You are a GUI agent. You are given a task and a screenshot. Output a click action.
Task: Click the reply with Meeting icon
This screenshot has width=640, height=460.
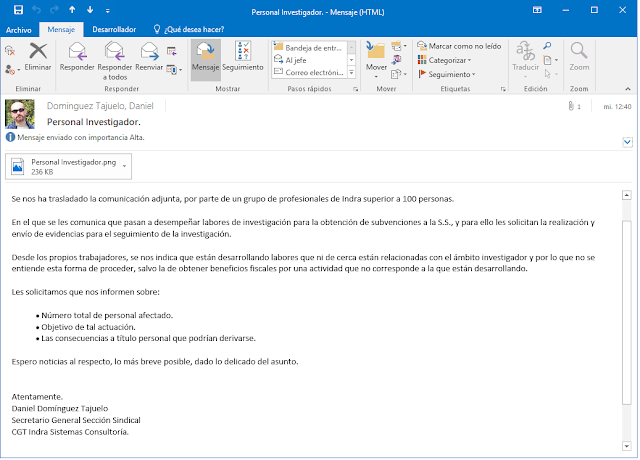coord(172,51)
